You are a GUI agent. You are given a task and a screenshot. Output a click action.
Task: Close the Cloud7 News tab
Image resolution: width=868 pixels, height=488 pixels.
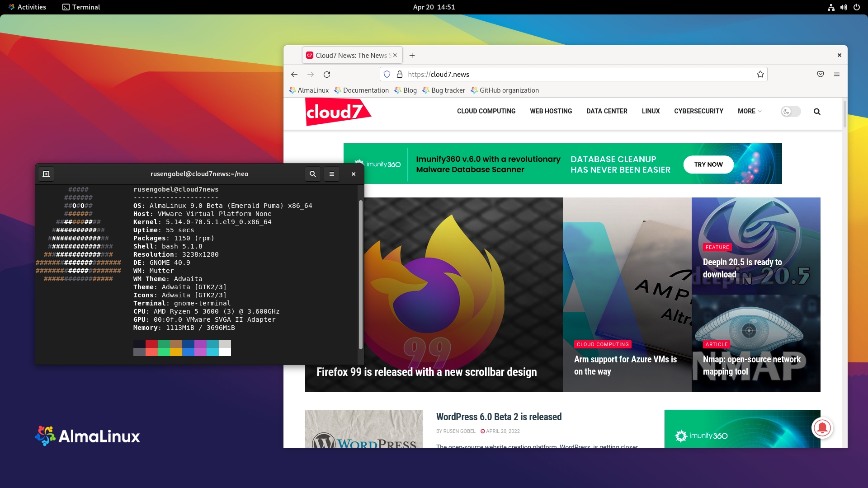coord(395,55)
